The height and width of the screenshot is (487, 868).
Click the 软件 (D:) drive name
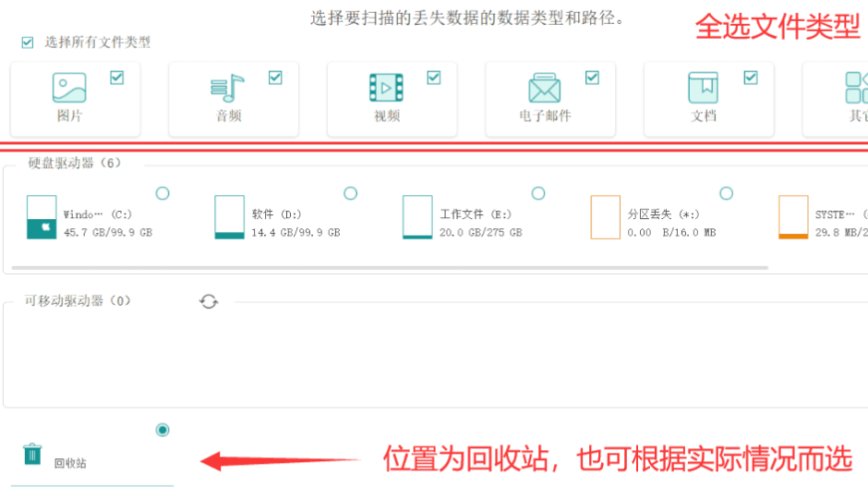(x=276, y=214)
